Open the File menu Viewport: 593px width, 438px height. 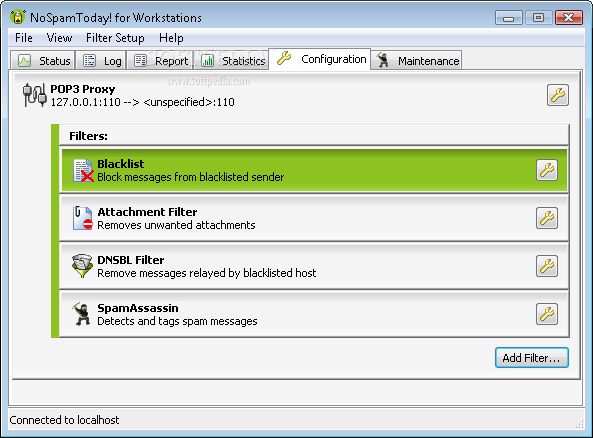click(23, 38)
